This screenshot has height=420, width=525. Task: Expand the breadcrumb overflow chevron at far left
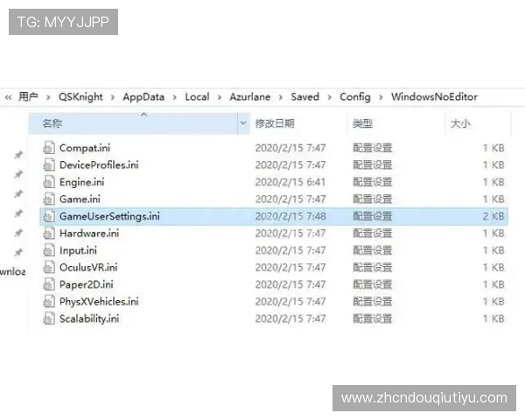click(8, 97)
